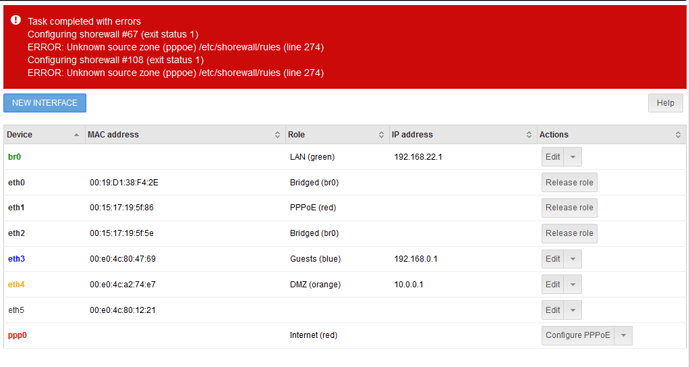This screenshot has height=367, width=690.
Task: Sort by Device column header
Action: (44, 135)
